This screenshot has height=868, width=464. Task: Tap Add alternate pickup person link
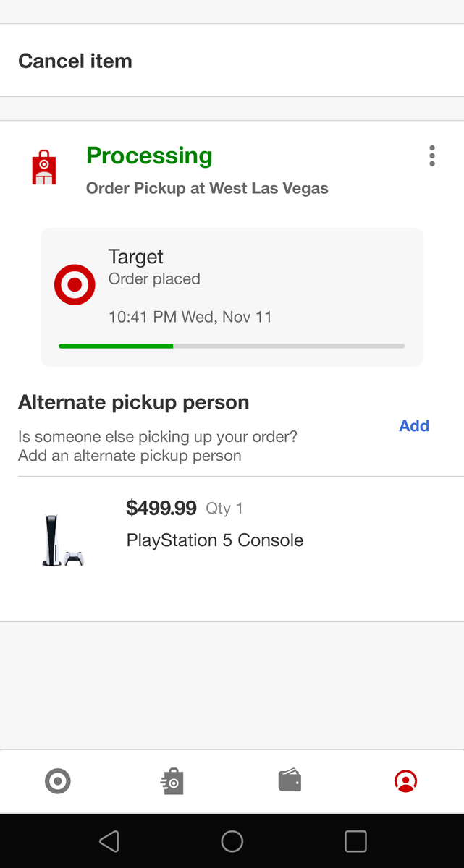(413, 426)
